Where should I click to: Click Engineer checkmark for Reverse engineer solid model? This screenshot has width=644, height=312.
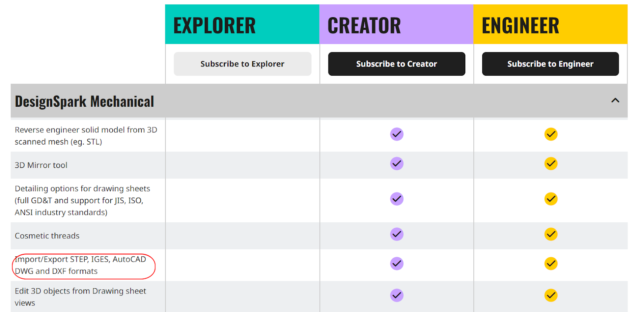pyautogui.click(x=551, y=134)
